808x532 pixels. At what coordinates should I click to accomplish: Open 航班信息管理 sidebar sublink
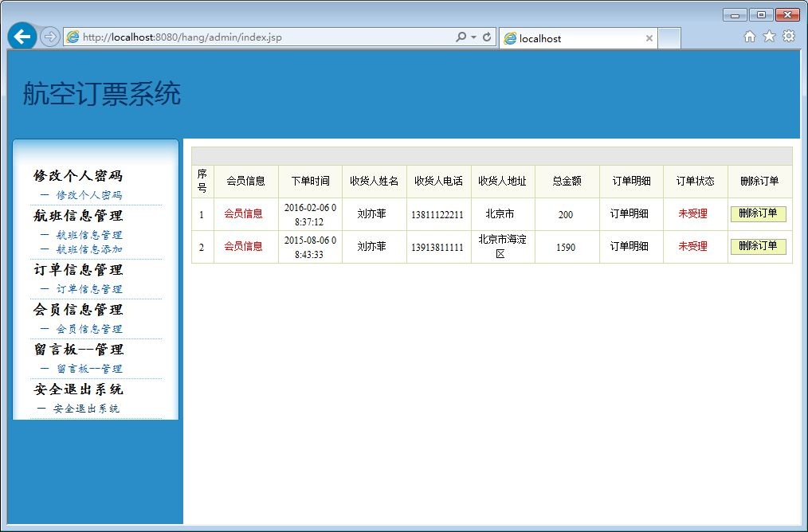pyautogui.click(x=89, y=235)
